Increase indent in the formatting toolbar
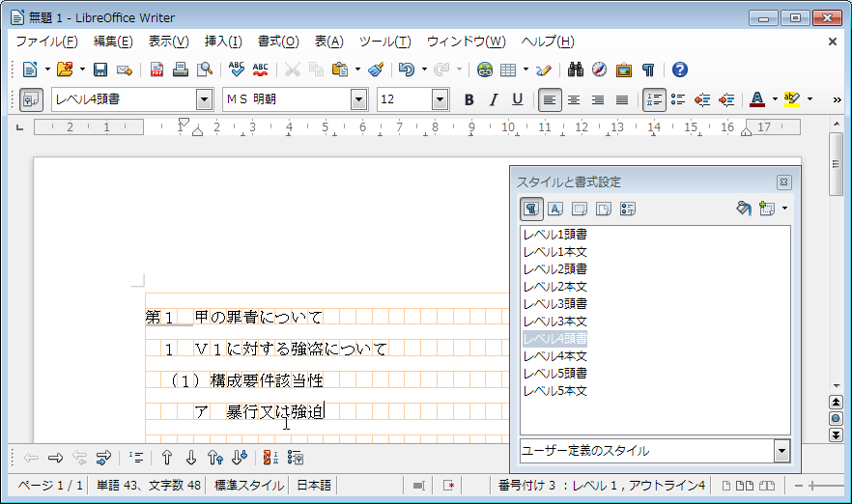This screenshot has height=504, width=852. (726, 99)
